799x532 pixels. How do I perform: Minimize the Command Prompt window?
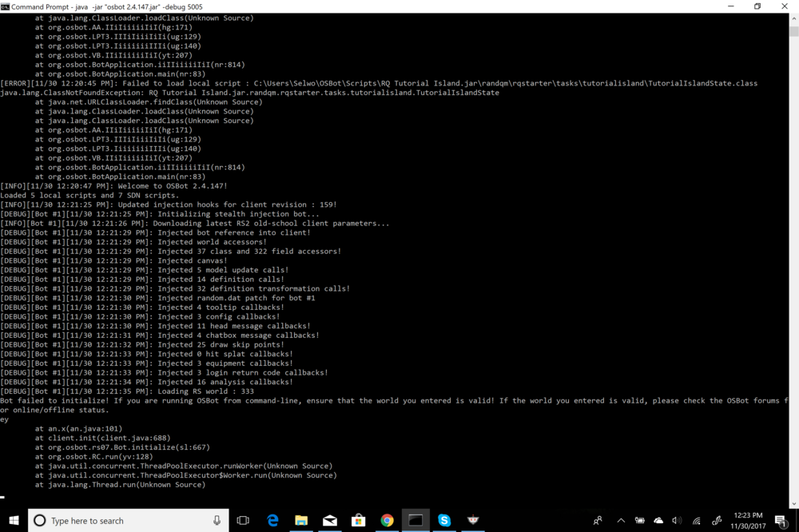[731, 6]
